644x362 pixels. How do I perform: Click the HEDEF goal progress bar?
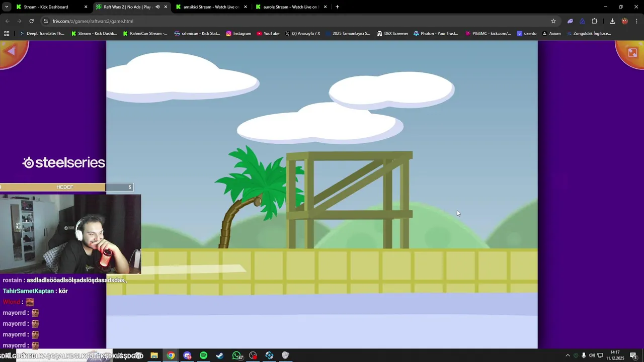(x=66, y=187)
